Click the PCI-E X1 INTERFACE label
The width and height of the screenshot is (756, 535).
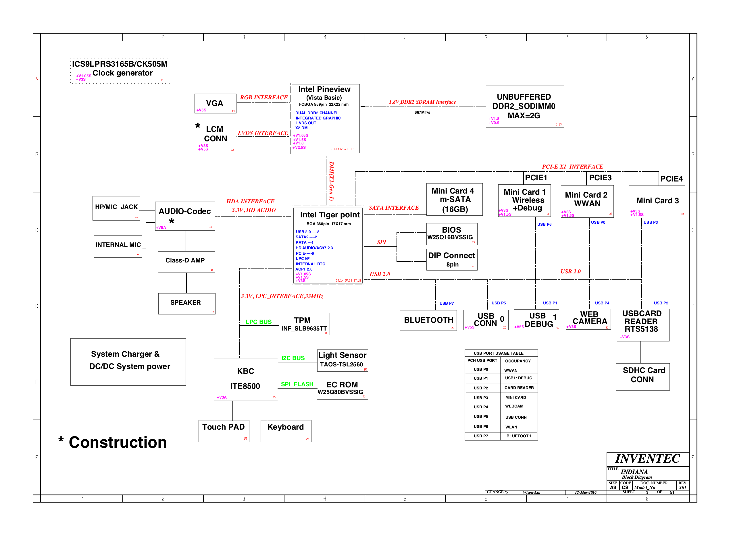pyautogui.click(x=573, y=167)
